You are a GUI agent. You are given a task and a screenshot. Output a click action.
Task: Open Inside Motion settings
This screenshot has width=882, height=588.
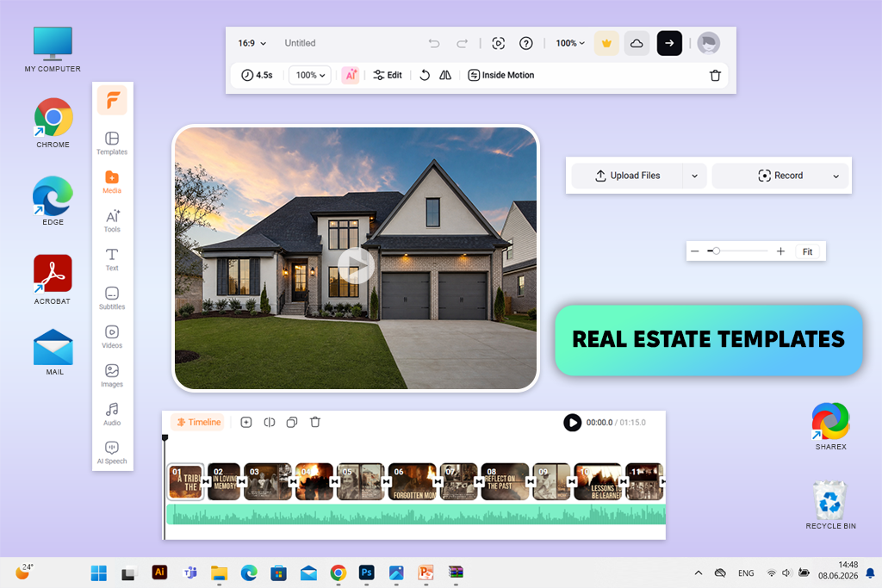(500, 75)
